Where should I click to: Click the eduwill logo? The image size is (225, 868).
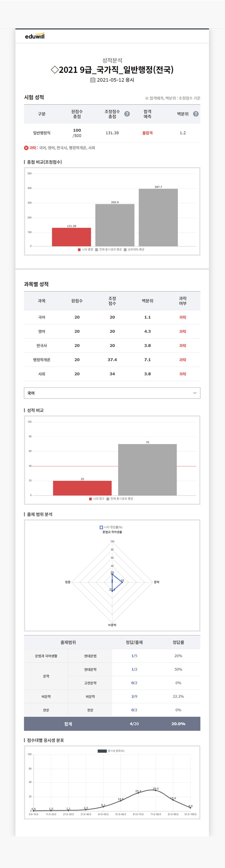(35, 36)
